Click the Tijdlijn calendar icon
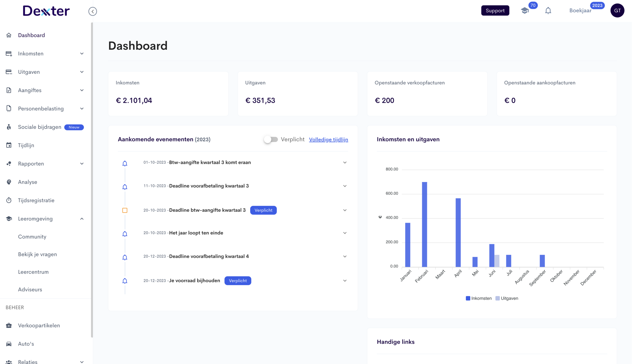This screenshot has height=364, width=634. 9,145
